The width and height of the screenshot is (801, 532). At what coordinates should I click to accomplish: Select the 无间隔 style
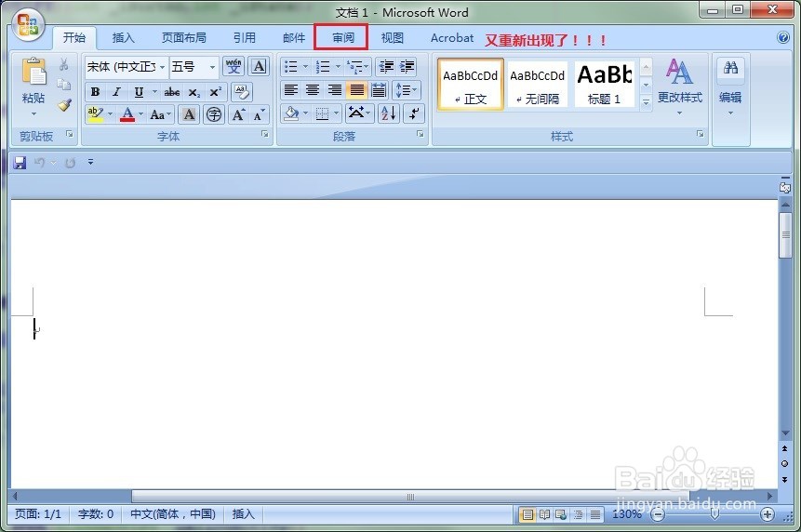coord(538,85)
